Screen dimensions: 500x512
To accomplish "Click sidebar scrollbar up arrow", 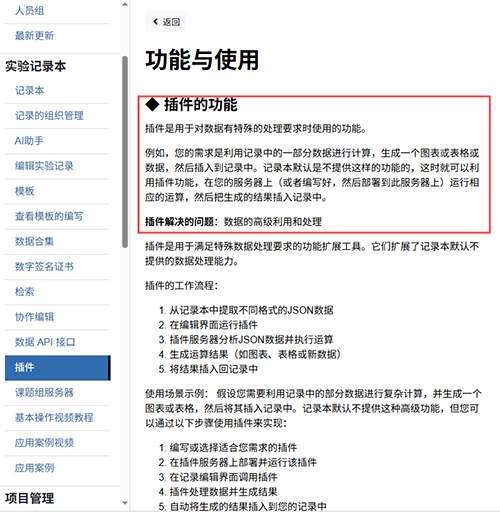I will click(x=125, y=4).
